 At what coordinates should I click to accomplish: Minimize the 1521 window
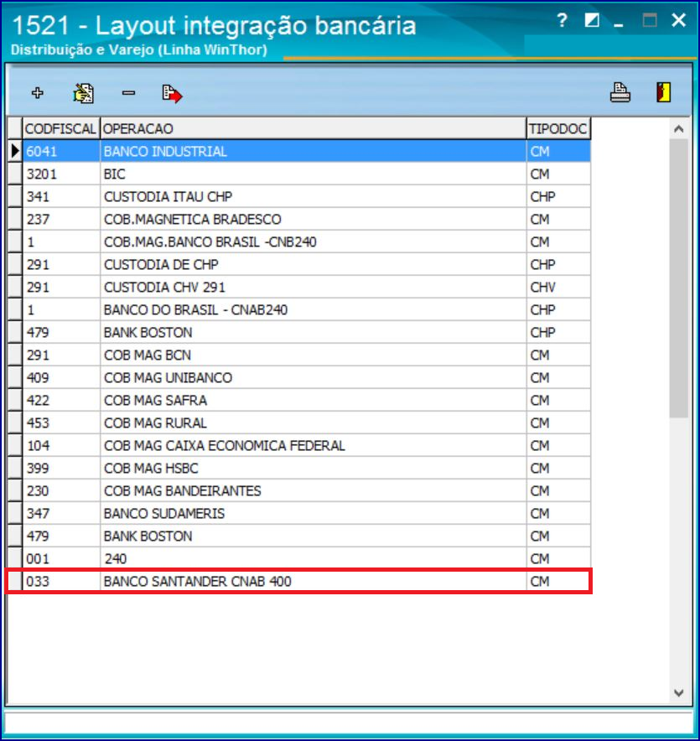[618, 25]
